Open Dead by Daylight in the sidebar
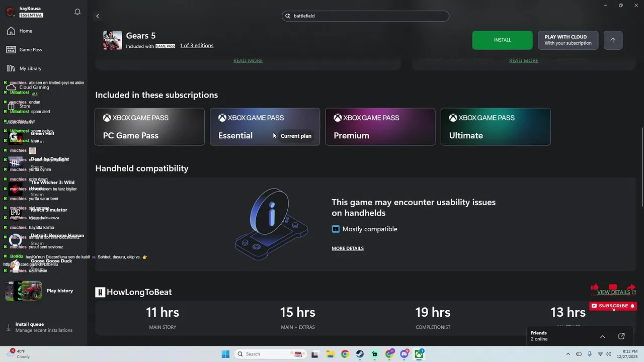Image resolution: width=644 pixels, height=362 pixels. (44, 163)
